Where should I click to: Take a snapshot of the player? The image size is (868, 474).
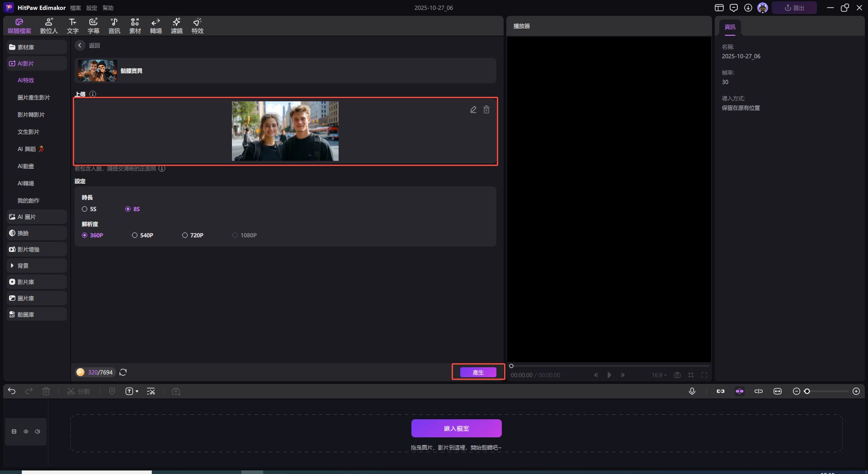[x=677, y=375]
